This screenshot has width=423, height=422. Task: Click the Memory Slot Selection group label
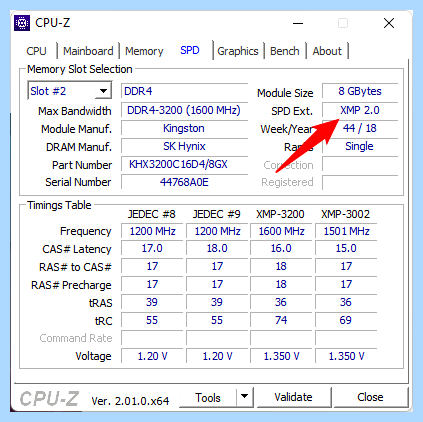coord(80,69)
